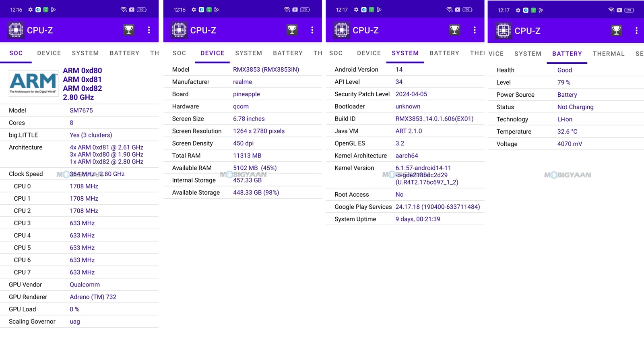Switch to SOC tab in second screen

[x=180, y=53]
